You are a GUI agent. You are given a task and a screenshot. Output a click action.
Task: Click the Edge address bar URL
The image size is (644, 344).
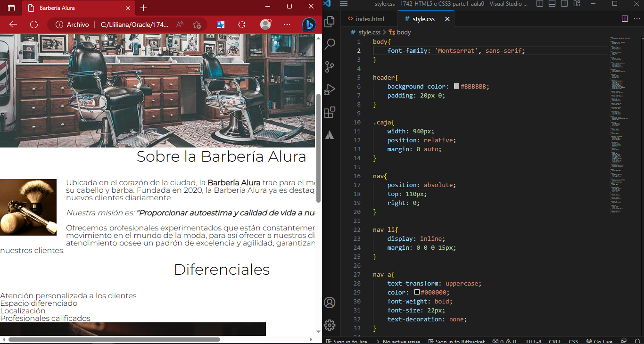(134, 25)
